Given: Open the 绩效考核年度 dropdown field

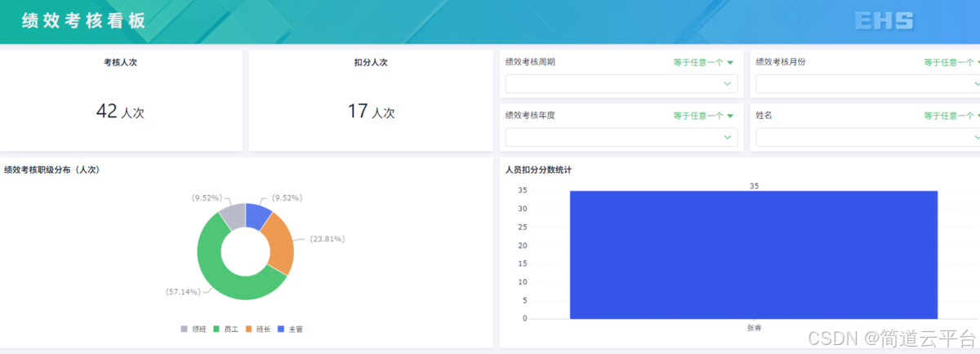Looking at the screenshot, I should coord(621,137).
